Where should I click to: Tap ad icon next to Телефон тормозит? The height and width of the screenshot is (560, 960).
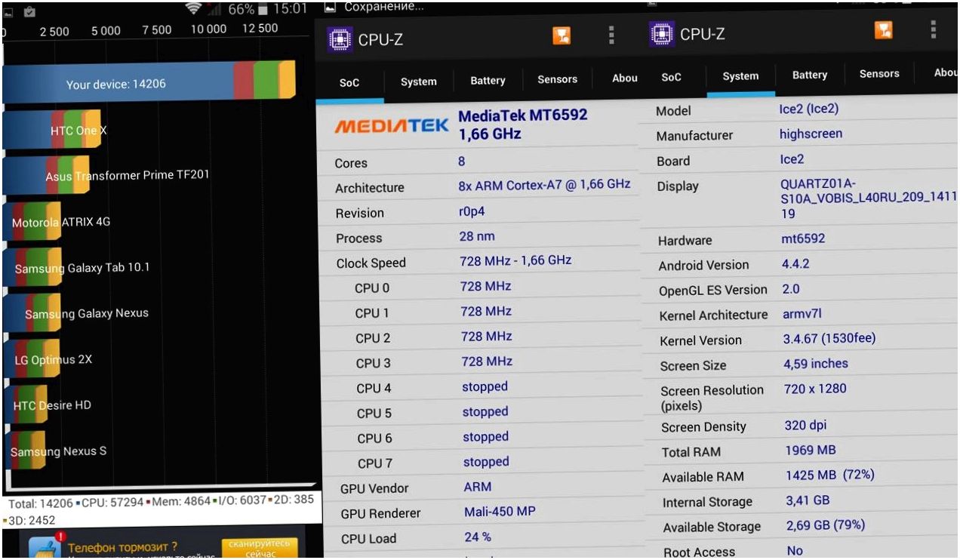(45, 547)
